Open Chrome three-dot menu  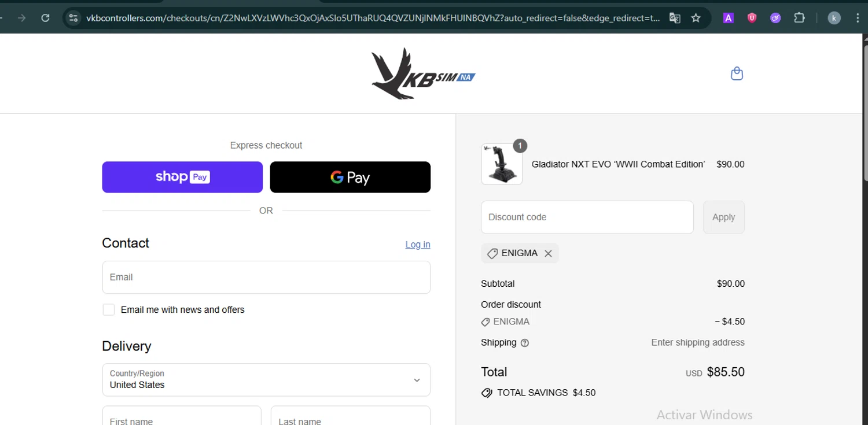coord(858,18)
